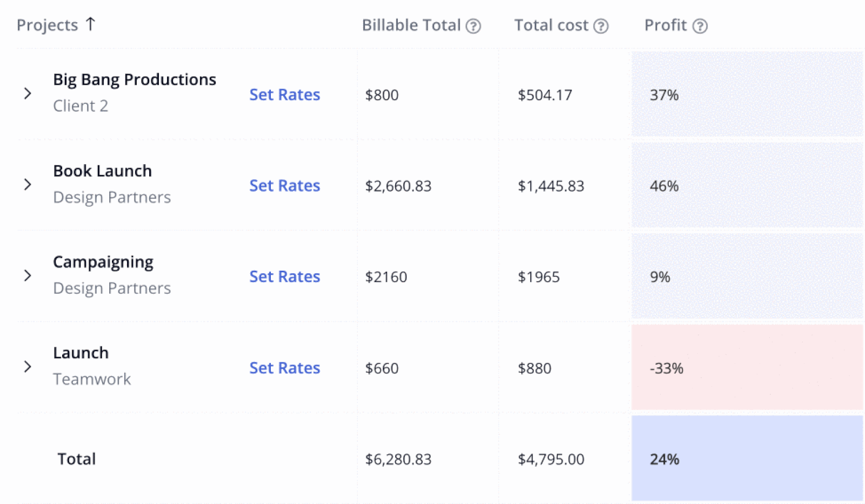Screen dimensions: 865x504
Task: Expand the Big Bang Productions row
Action: [x=28, y=93]
